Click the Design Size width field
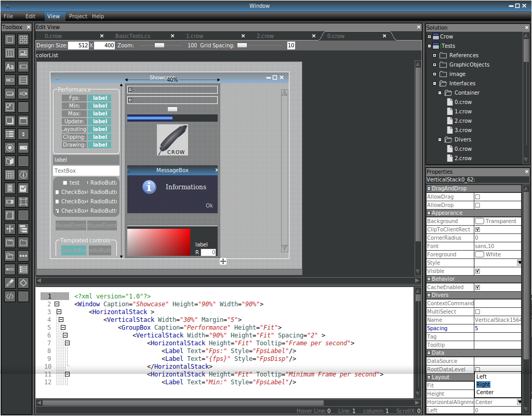 78,45
